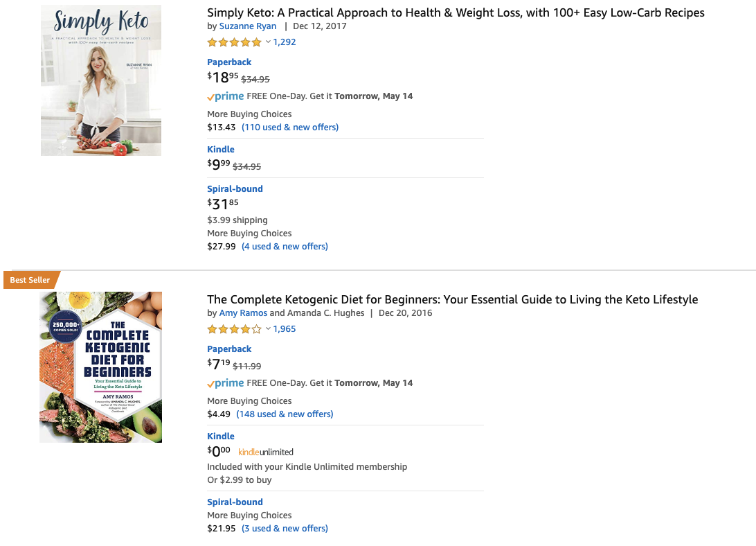The image size is (756, 546).
Task: Visit author Suzanne Ryan's page
Action: (248, 26)
